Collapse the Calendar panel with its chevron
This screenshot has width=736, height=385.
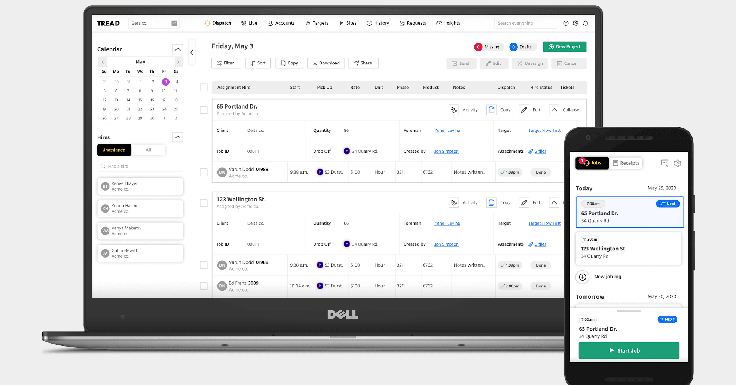pos(177,49)
